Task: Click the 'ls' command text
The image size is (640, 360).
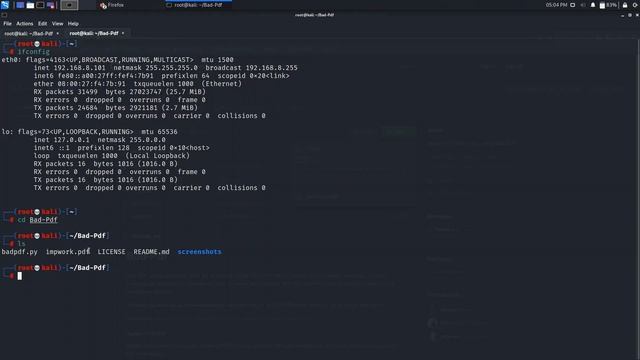Action: click(x=21, y=244)
